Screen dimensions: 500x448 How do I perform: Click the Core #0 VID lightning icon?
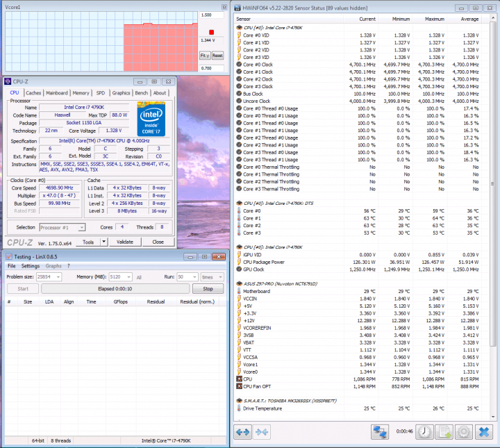pos(239,35)
